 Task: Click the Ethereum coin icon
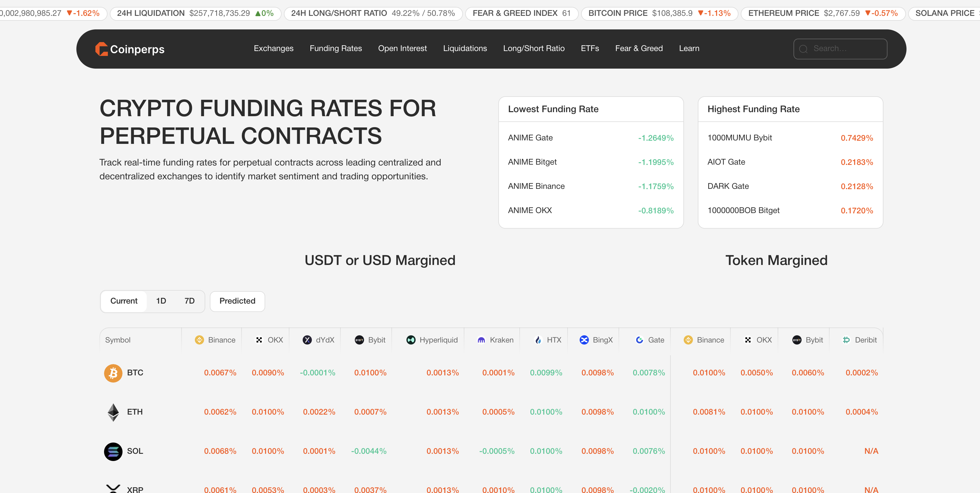tap(113, 412)
